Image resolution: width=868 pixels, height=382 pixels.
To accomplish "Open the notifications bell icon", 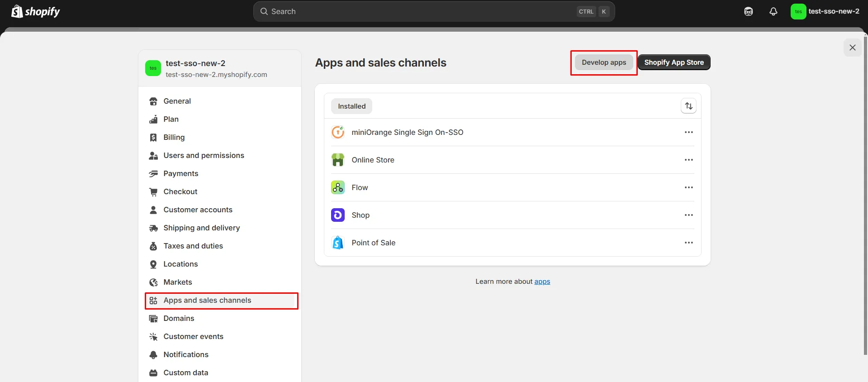I will 773,11.
